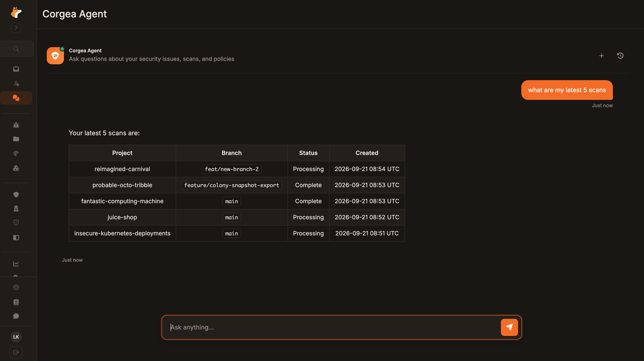
Task: Open the spy agent sidebar icon
Action: [x=16, y=209]
